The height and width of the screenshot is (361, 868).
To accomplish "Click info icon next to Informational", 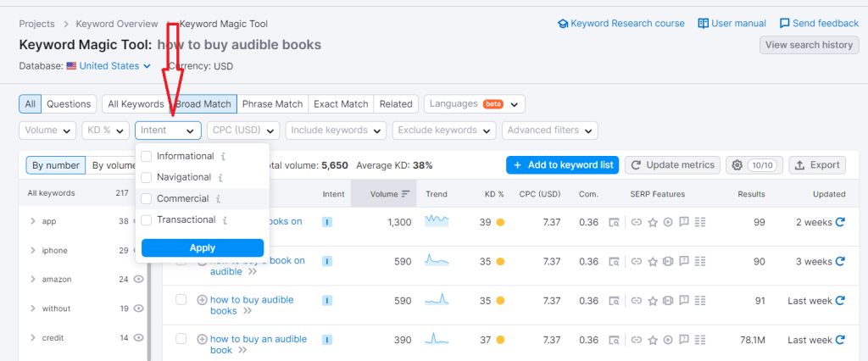I will tap(223, 157).
